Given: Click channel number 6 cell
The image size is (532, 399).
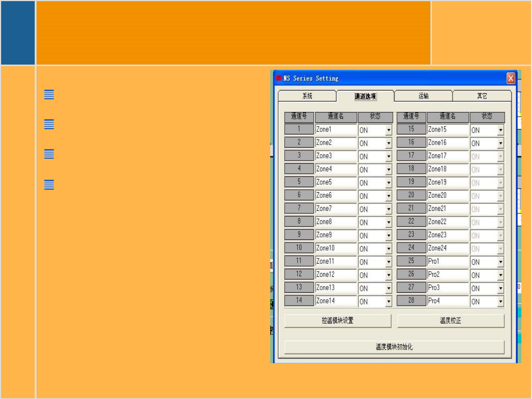Looking at the screenshot, I should pos(299,195).
